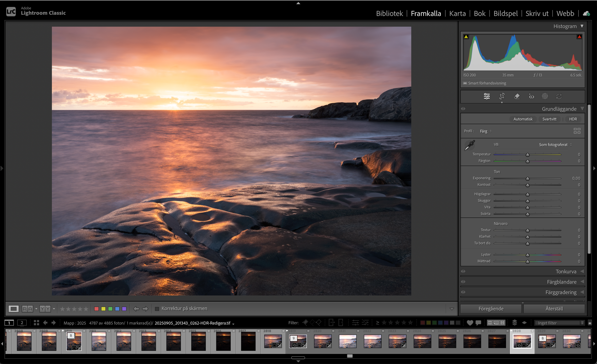Switch to the Bibliotek module
This screenshot has height=364, width=597.
coord(389,13)
